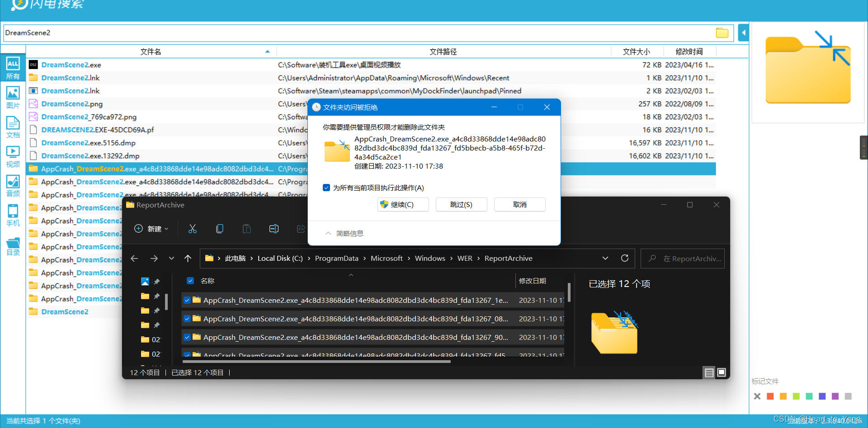Image resolution: width=868 pixels, height=428 pixels.
Task: Mark file with purple color swatch
Action: 835,396
